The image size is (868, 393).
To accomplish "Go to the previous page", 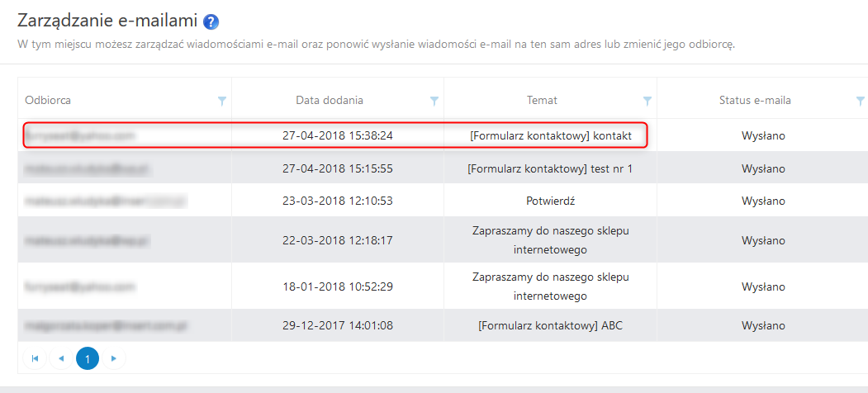I will (61, 358).
